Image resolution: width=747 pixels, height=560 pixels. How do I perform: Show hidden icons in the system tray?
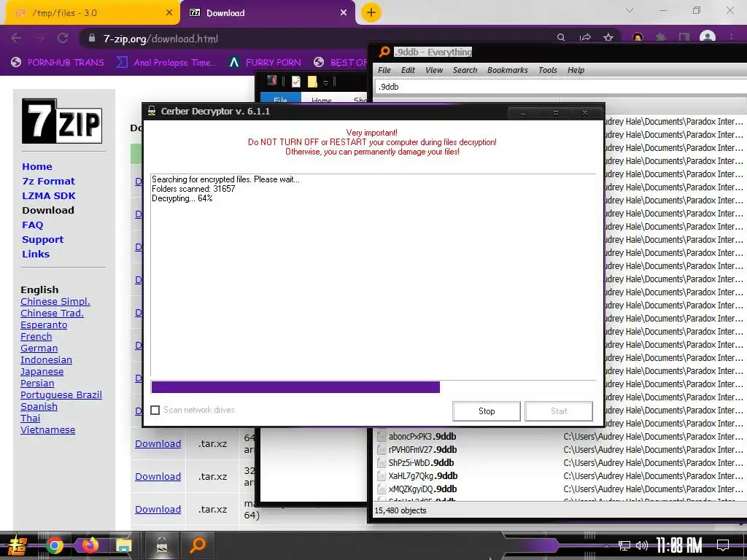606,545
